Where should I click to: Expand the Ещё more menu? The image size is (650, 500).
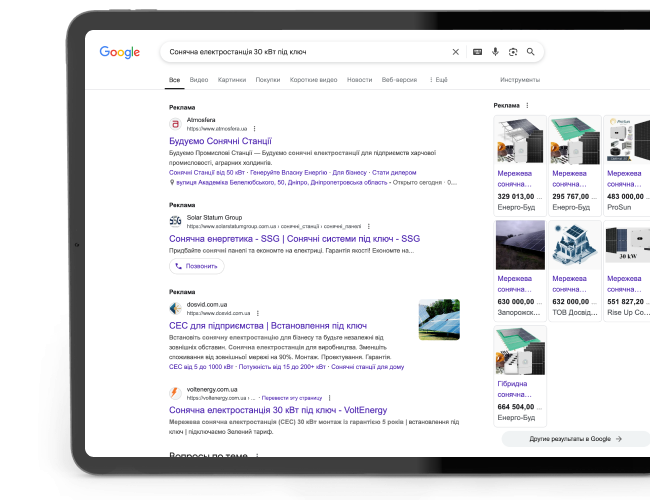(438, 80)
